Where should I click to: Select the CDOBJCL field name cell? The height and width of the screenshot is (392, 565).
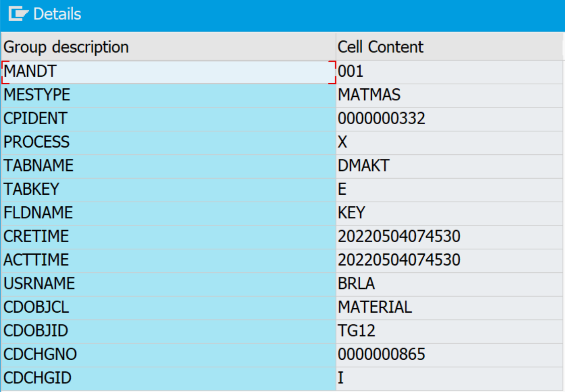point(36,307)
